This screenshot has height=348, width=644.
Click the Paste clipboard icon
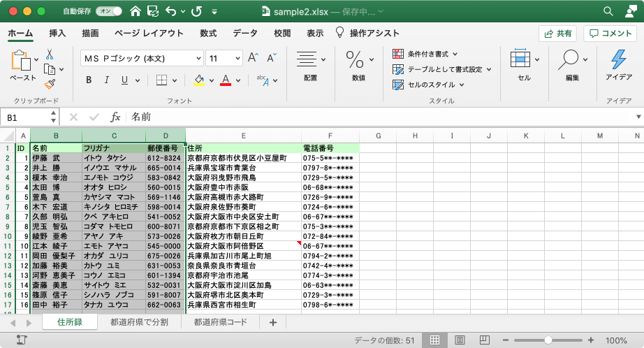21,60
